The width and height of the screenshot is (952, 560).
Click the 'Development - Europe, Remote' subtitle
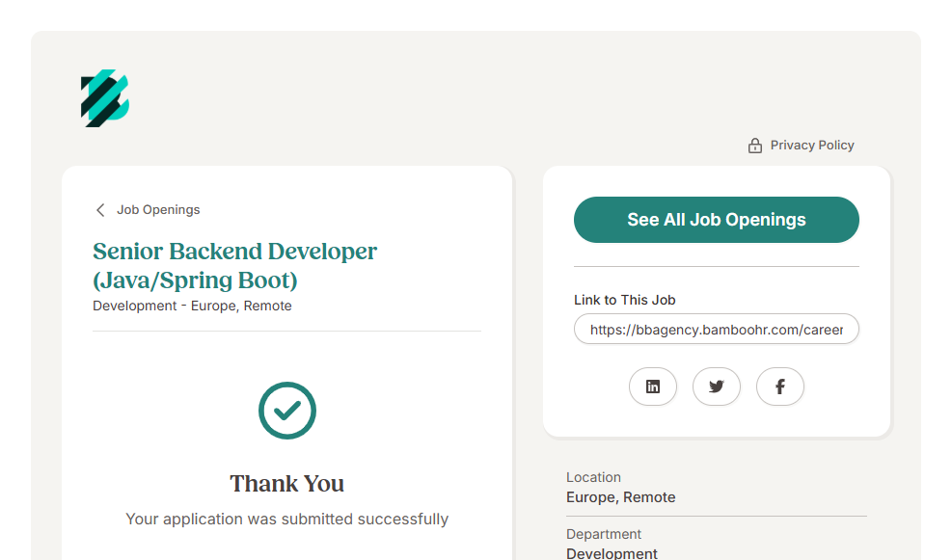[x=192, y=306]
